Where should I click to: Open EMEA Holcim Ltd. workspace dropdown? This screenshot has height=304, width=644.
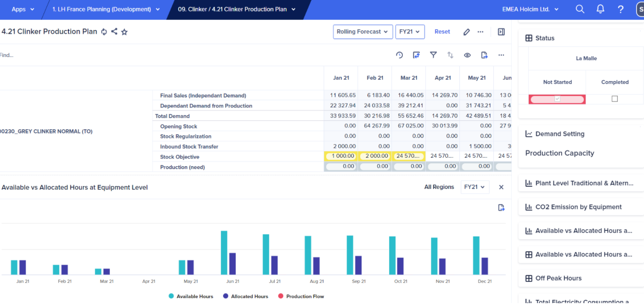[531, 9]
